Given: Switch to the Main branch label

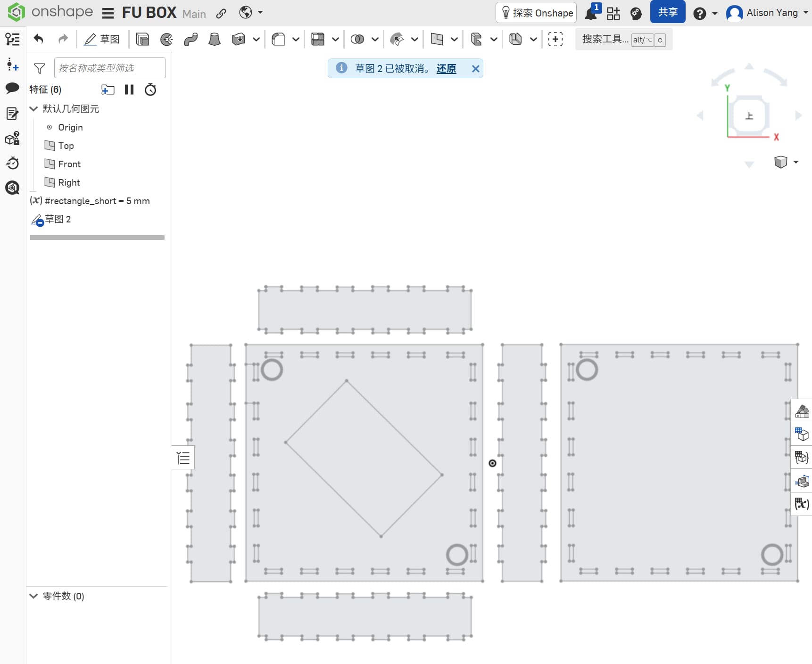Looking at the screenshot, I should click(x=194, y=14).
